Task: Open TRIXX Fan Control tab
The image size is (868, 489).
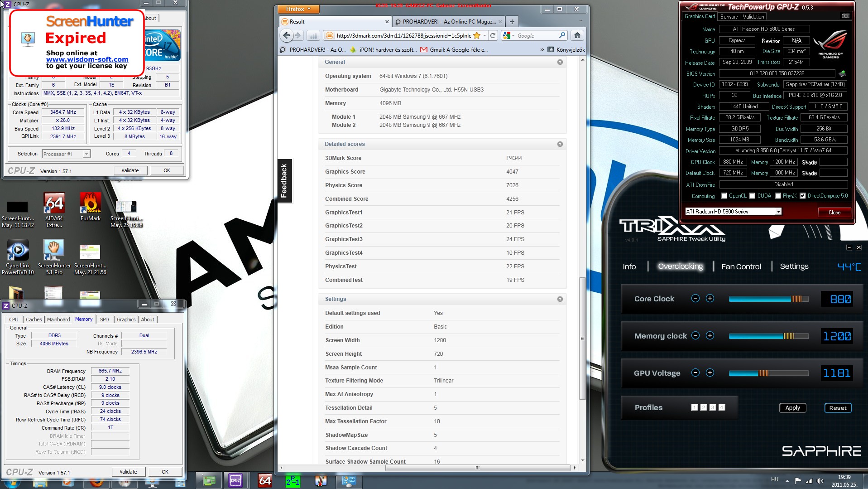Action: pyautogui.click(x=741, y=266)
